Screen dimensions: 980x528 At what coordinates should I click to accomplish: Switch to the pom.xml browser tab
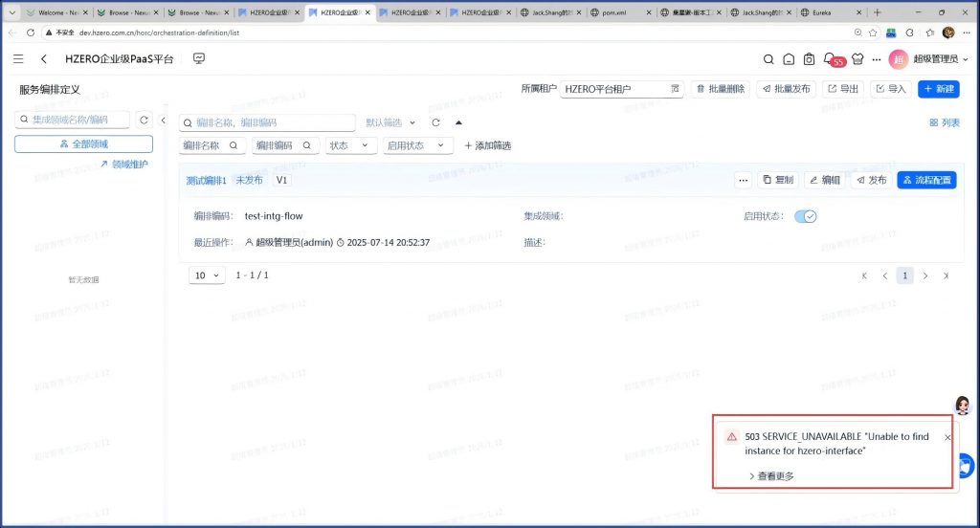click(x=617, y=13)
